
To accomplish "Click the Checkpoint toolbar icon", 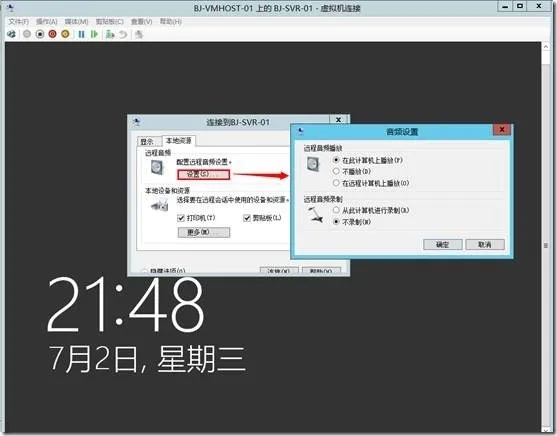I will click(x=110, y=34).
